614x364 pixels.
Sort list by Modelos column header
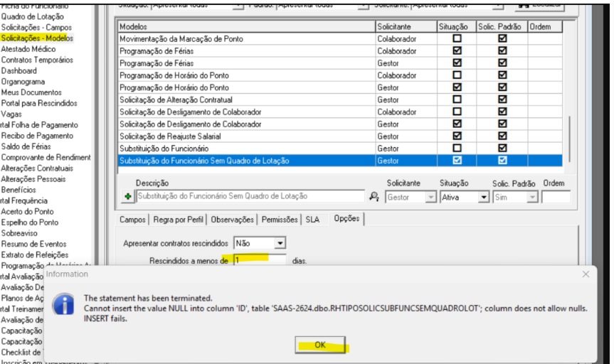(x=246, y=26)
